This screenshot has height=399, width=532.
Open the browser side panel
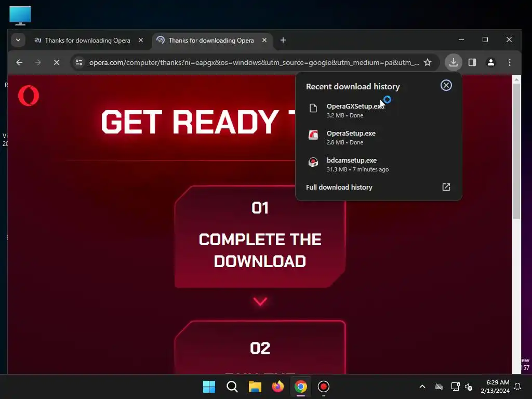472,62
